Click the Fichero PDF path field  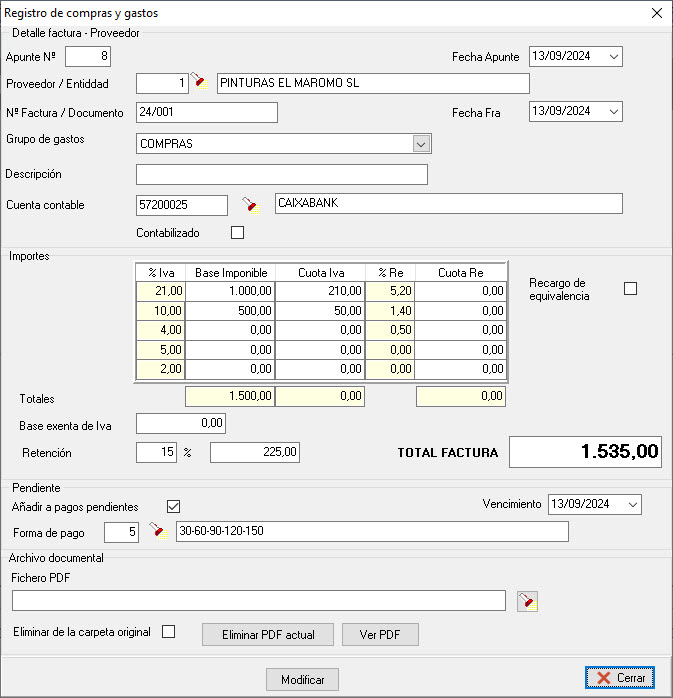259,601
